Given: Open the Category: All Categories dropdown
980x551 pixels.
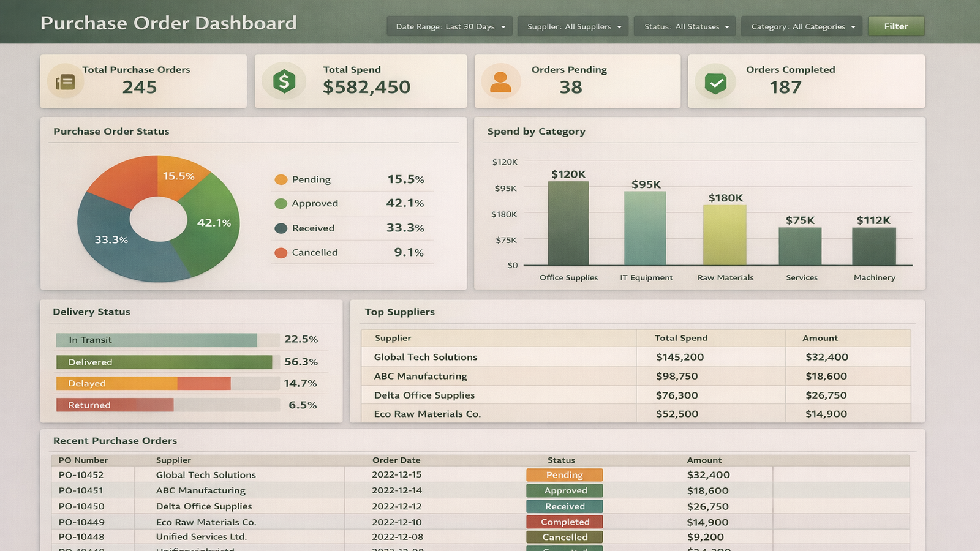Looking at the screenshot, I should pos(801,26).
